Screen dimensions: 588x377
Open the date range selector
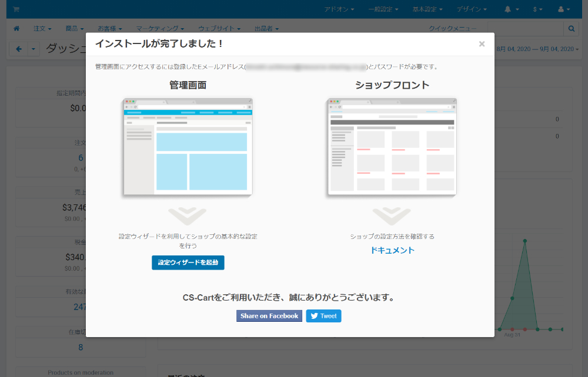click(537, 49)
